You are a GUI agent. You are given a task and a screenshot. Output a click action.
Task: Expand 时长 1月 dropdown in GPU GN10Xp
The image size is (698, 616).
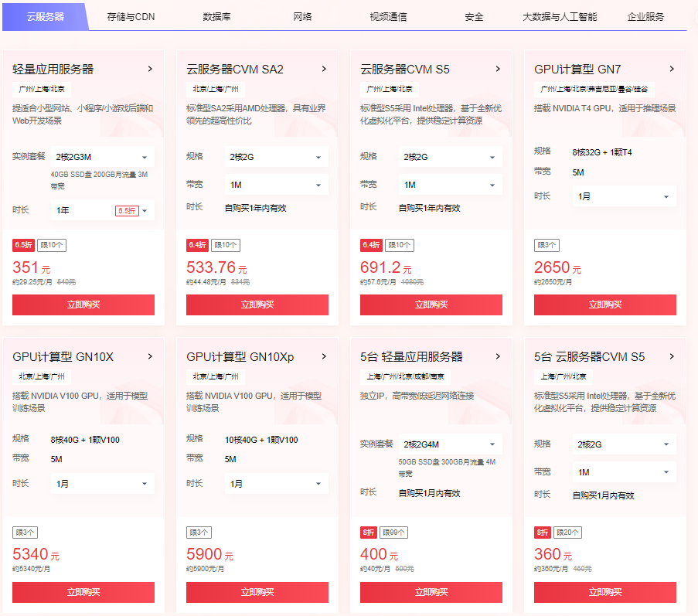click(277, 484)
